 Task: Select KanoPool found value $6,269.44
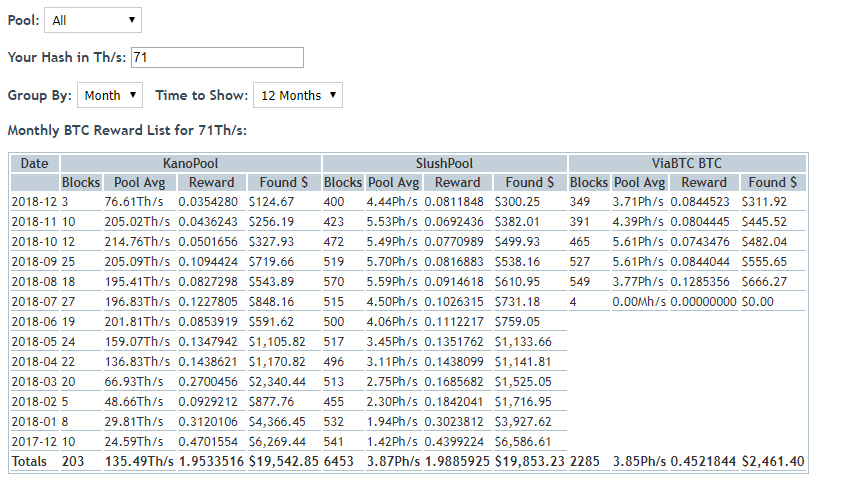(277, 442)
